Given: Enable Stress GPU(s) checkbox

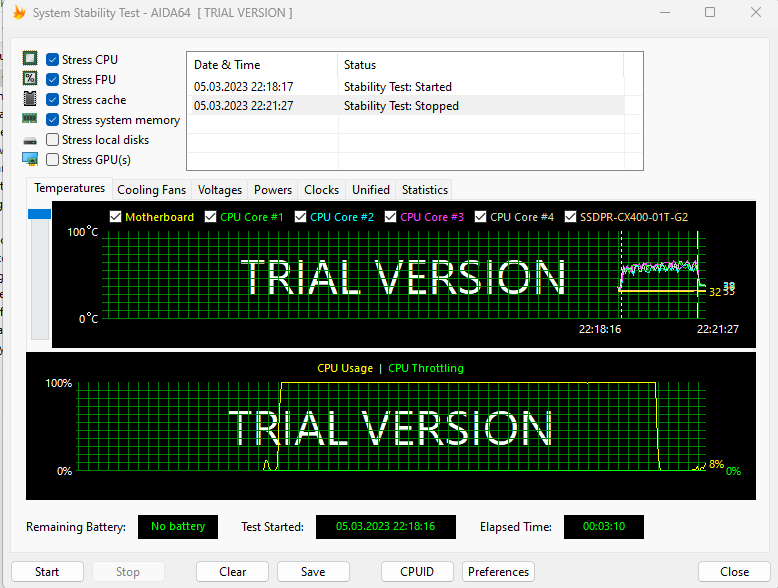Looking at the screenshot, I should pyautogui.click(x=52, y=160).
